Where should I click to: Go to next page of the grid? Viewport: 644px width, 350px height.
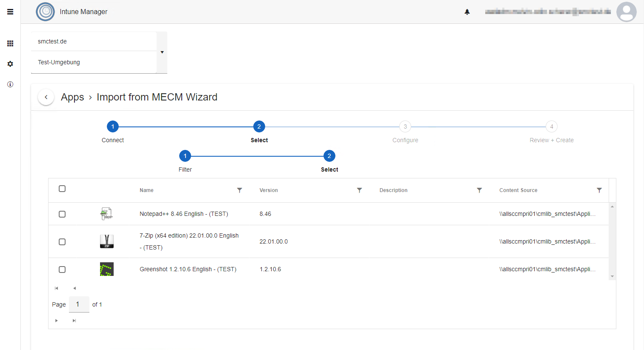click(56, 321)
